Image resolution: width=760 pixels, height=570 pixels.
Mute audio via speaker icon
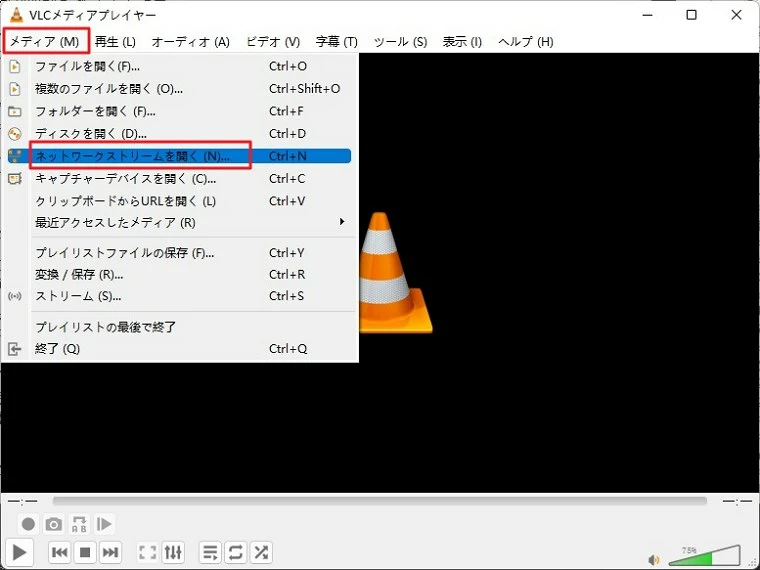[x=654, y=560]
